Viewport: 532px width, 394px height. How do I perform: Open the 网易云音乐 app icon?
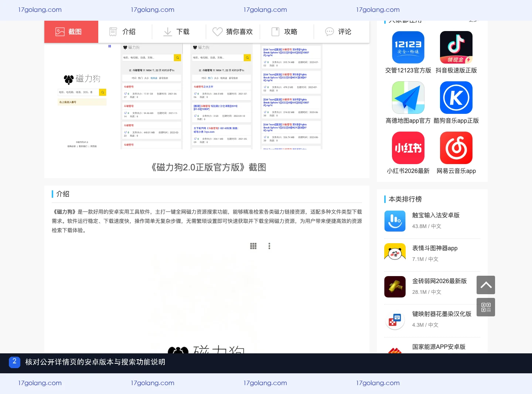coord(456,148)
